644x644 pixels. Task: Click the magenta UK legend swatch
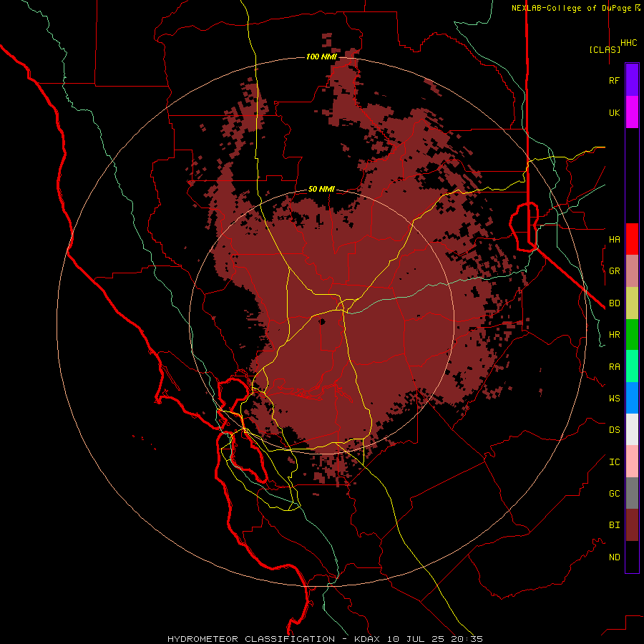click(x=632, y=112)
